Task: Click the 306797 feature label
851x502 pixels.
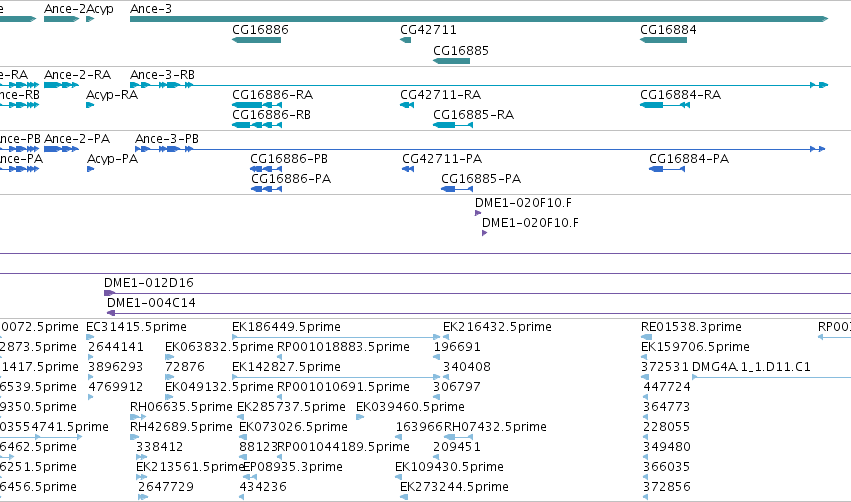Action: point(456,387)
